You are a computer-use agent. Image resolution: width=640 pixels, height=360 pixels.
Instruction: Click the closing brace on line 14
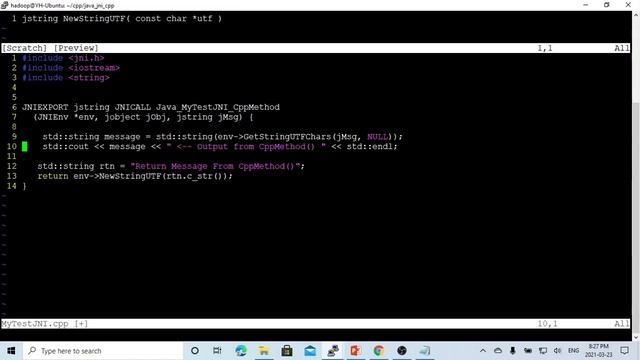pyautogui.click(x=24, y=186)
